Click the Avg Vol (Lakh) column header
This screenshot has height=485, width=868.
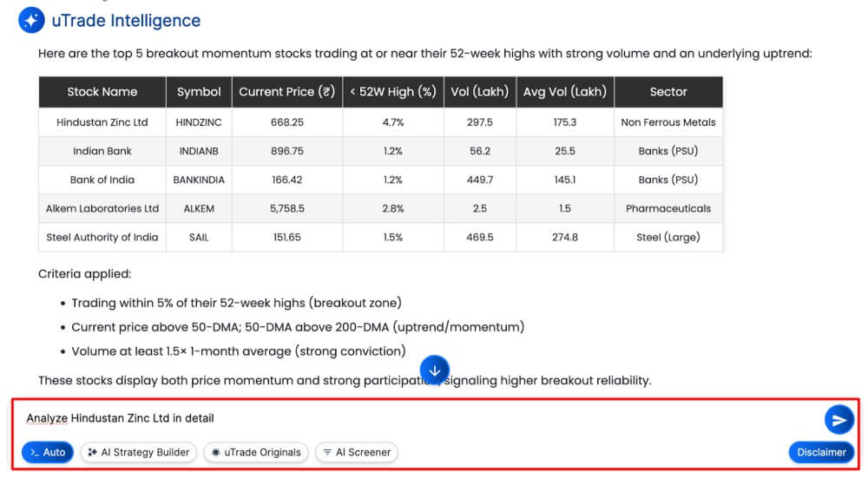tap(565, 92)
